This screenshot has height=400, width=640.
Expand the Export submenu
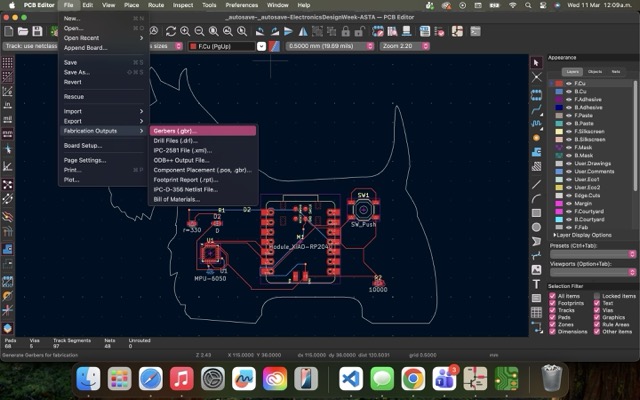(103, 121)
